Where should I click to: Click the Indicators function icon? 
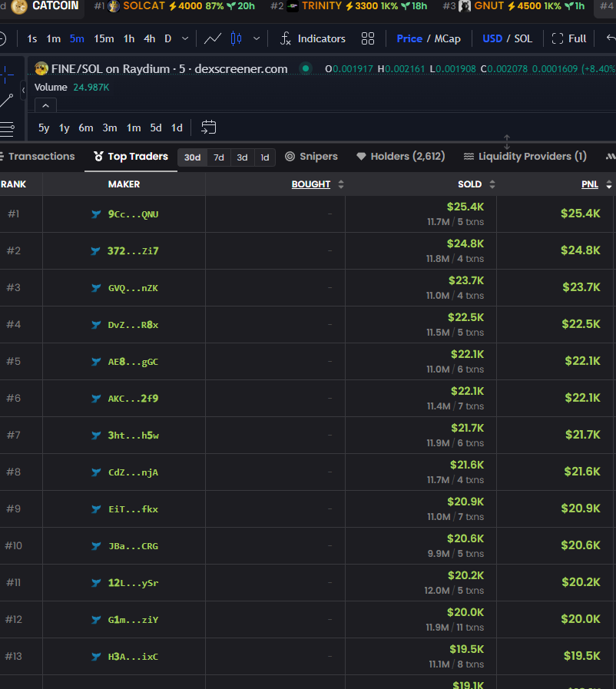click(286, 38)
